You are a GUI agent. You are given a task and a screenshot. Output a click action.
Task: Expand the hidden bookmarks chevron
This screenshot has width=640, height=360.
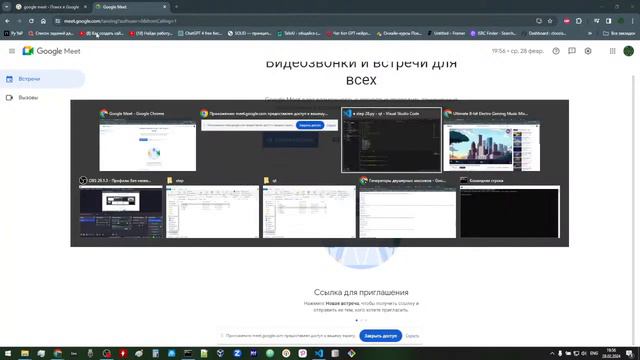(590, 33)
